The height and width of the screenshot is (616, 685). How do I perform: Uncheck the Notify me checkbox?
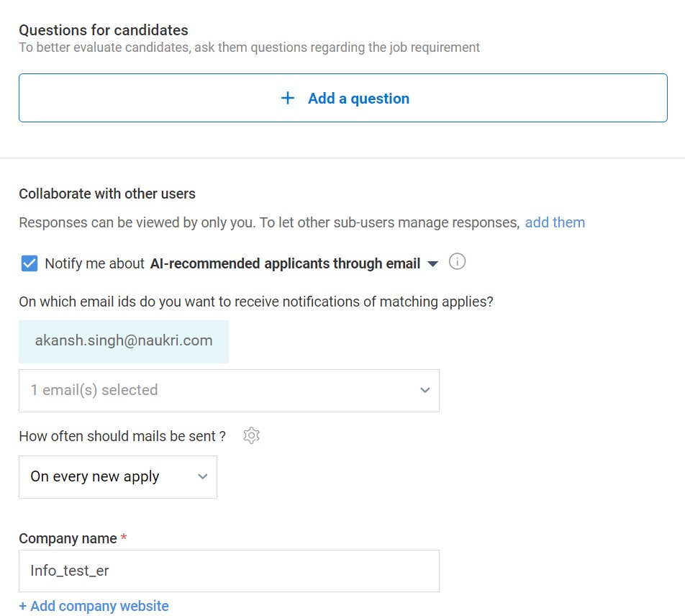(30, 263)
